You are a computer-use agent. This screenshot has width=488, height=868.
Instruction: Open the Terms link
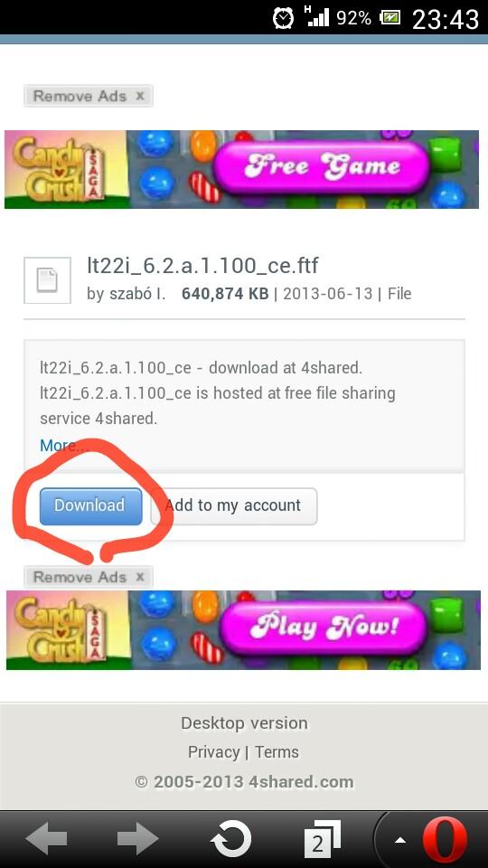(x=277, y=752)
